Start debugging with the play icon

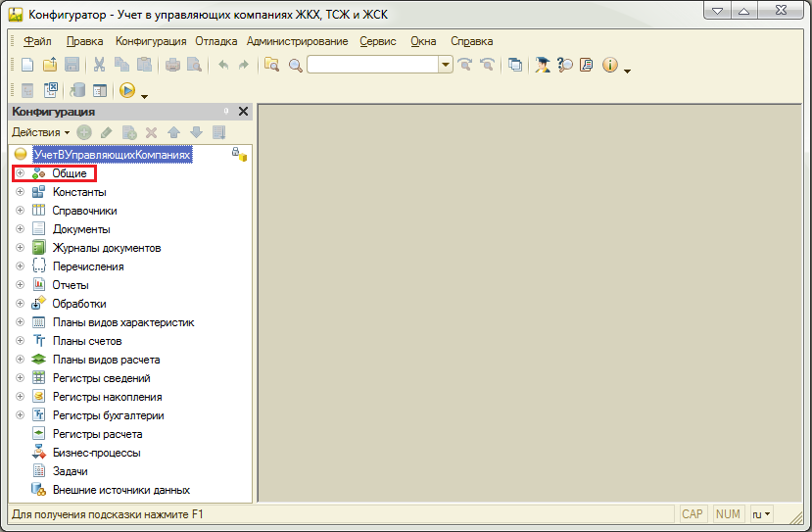[x=127, y=90]
